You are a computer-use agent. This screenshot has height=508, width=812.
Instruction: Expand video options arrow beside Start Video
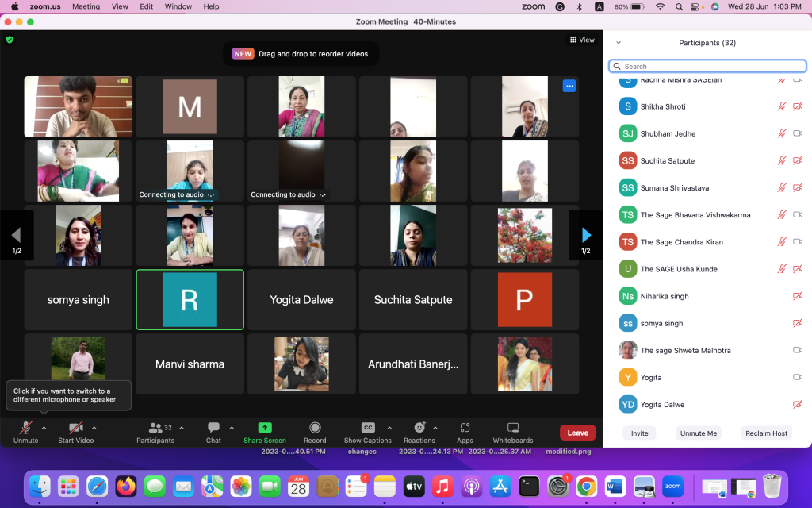pyautogui.click(x=94, y=427)
